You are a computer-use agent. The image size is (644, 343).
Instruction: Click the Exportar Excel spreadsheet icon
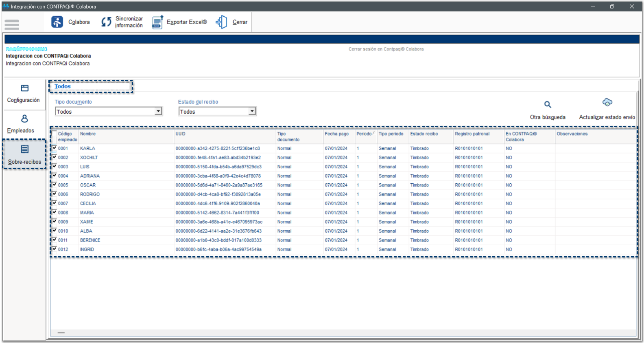click(x=158, y=22)
